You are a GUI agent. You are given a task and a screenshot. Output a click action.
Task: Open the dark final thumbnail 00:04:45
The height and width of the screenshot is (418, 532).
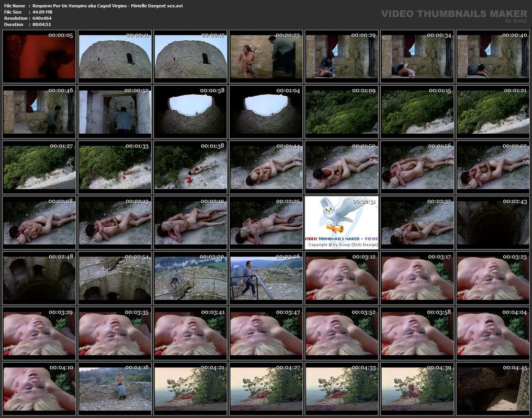[493, 389]
